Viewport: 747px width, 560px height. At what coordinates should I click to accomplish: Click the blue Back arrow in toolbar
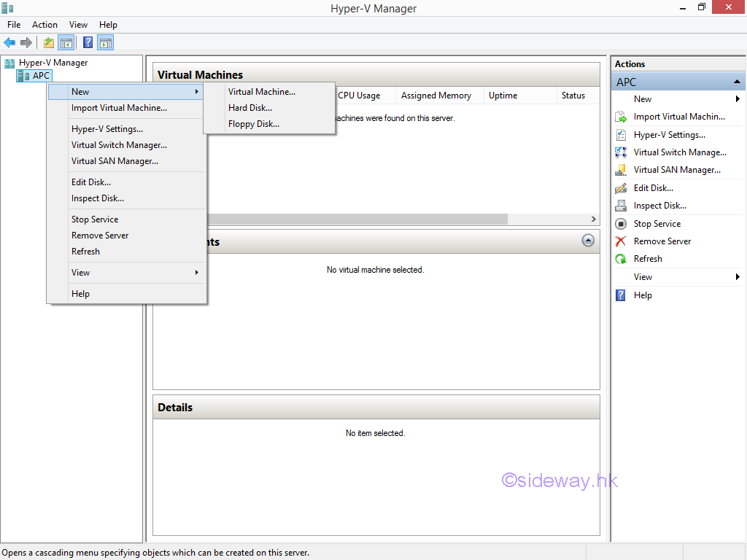(9, 42)
